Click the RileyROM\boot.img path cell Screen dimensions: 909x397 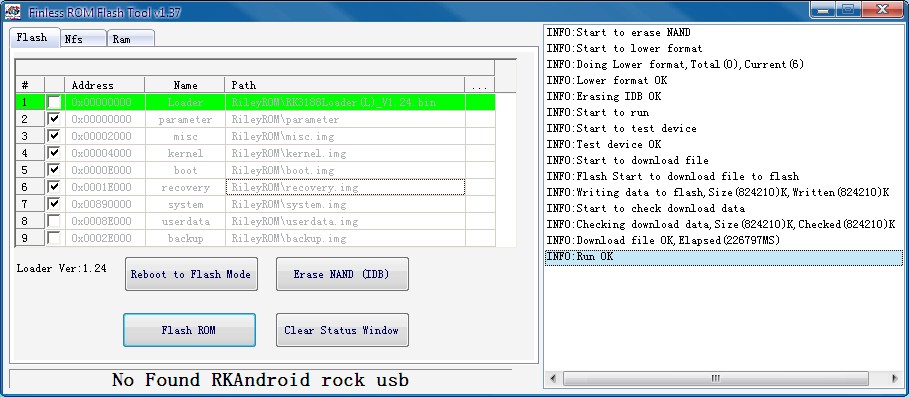[x=345, y=170]
